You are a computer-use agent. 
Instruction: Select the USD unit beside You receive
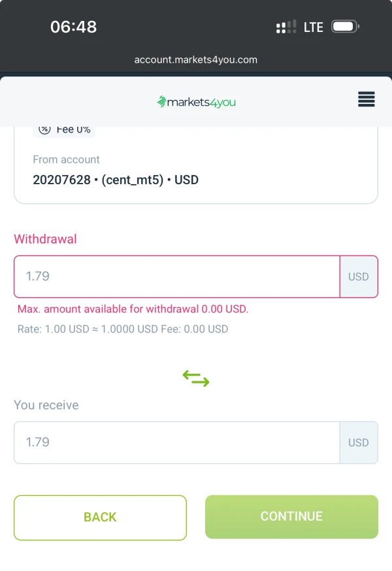tap(358, 442)
